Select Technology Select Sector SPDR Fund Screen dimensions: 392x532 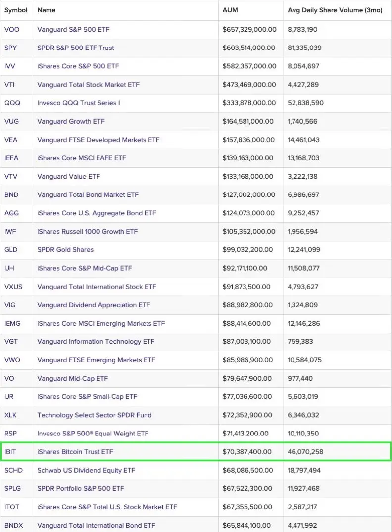click(x=95, y=415)
